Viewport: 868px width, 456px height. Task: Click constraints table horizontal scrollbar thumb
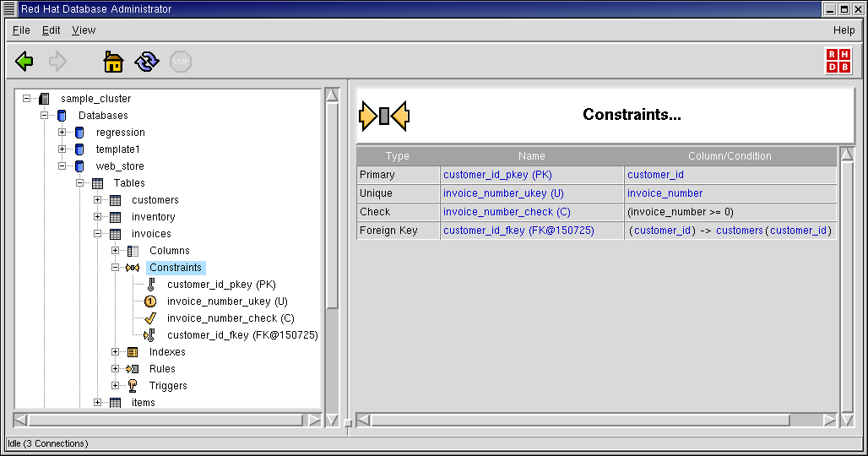[580, 421]
